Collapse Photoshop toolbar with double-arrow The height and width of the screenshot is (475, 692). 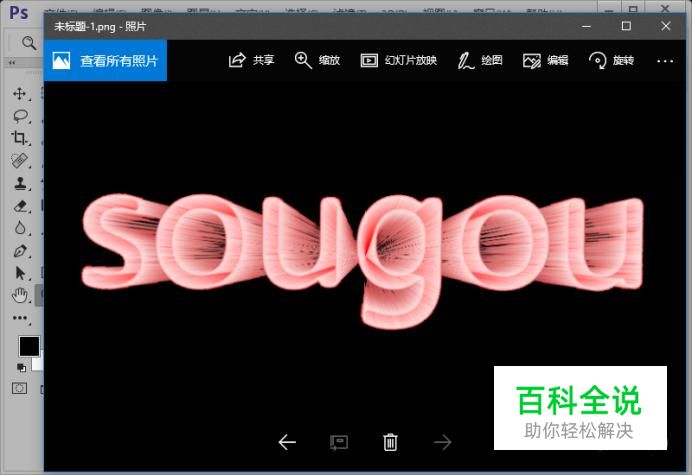coord(12,63)
